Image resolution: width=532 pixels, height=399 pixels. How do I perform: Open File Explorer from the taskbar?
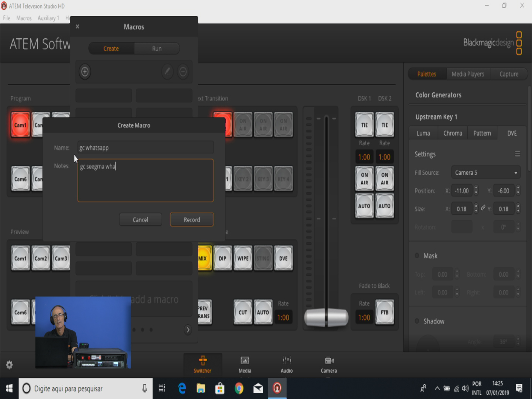pyautogui.click(x=201, y=388)
